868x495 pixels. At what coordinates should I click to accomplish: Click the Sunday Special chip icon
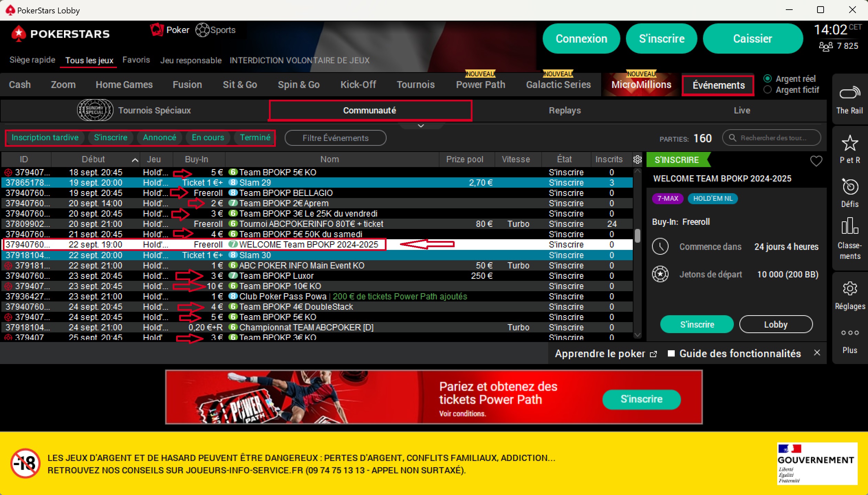95,110
